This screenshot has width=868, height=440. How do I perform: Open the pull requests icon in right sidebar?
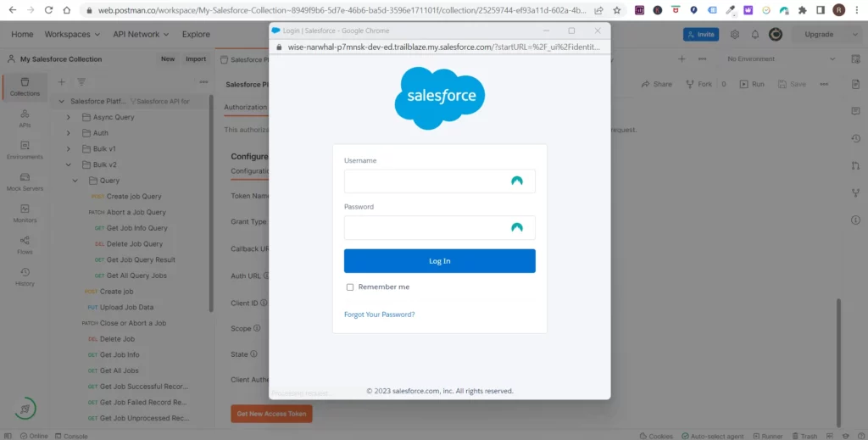(x=856, y=165)
